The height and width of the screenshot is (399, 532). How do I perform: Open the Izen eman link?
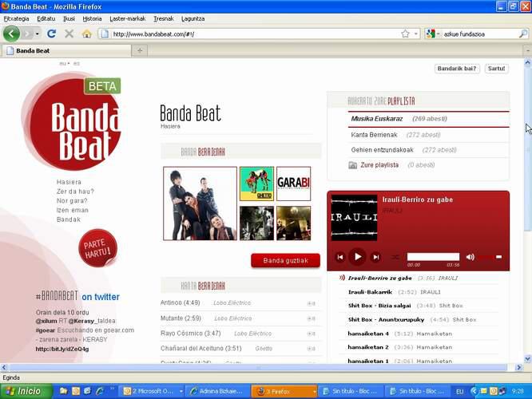(72, 210)
